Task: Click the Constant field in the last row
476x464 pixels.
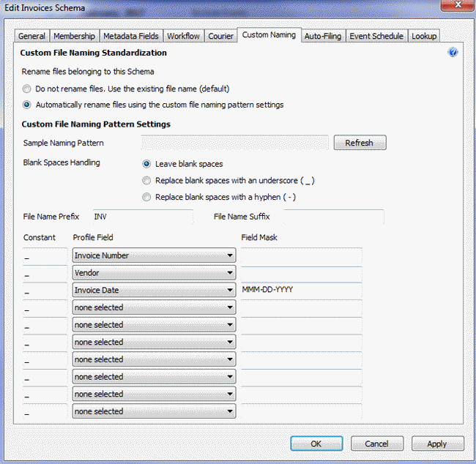Action: click(x=45, y=411)
